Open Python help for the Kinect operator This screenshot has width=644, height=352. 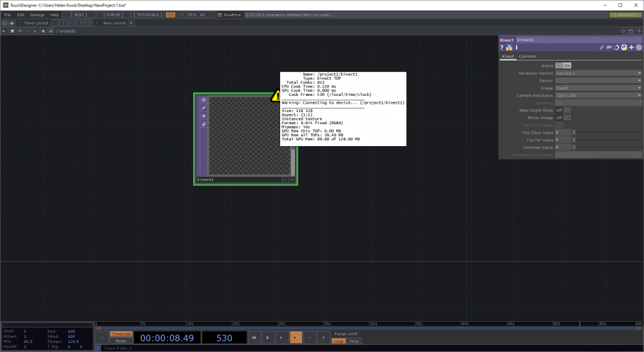click(x=509, y=48)
